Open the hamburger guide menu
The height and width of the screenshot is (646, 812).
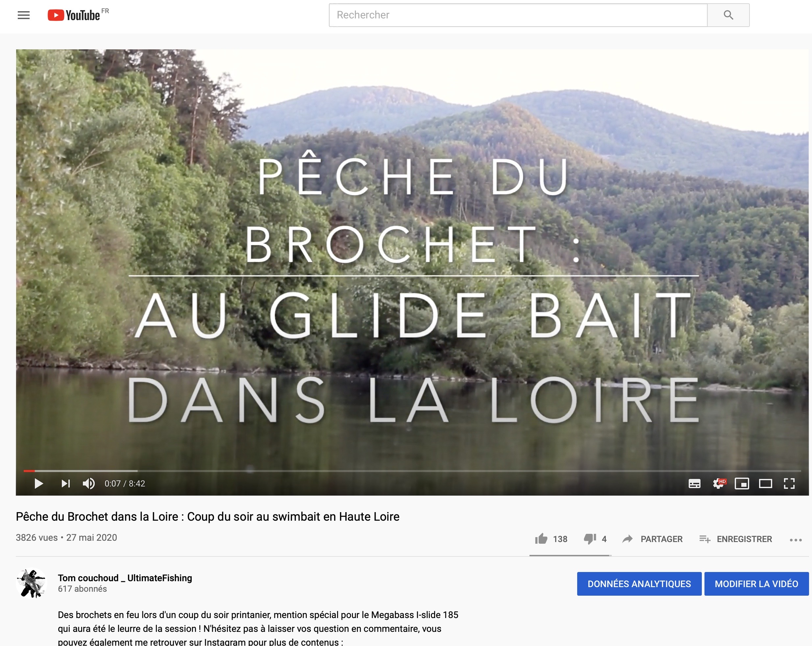tap(23, 15)
